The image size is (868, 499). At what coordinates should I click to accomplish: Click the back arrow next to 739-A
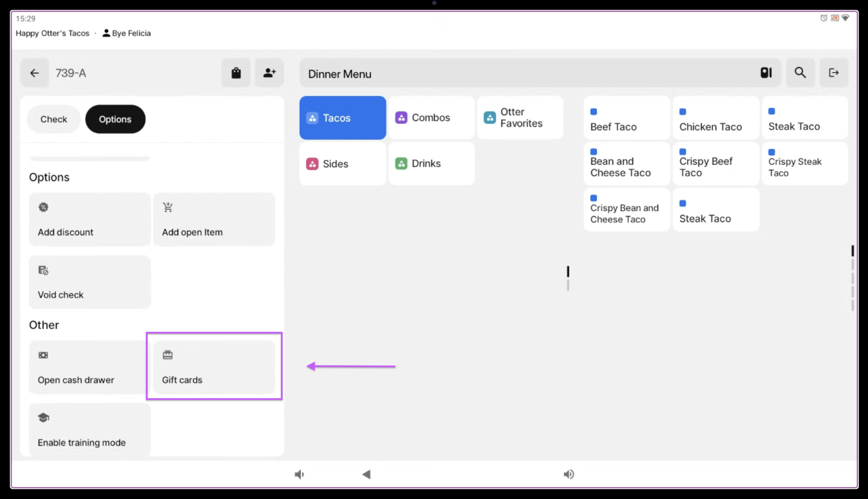coord(35,73)
